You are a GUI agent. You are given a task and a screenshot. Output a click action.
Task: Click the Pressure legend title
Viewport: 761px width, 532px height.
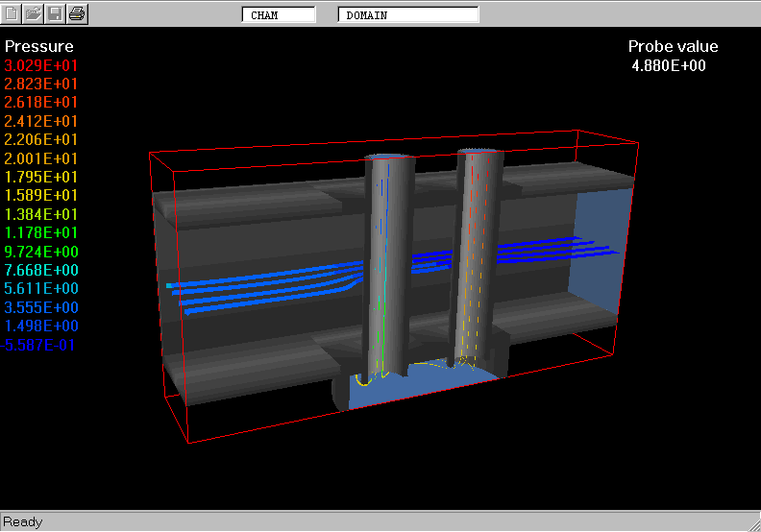[x=38, y=46]
